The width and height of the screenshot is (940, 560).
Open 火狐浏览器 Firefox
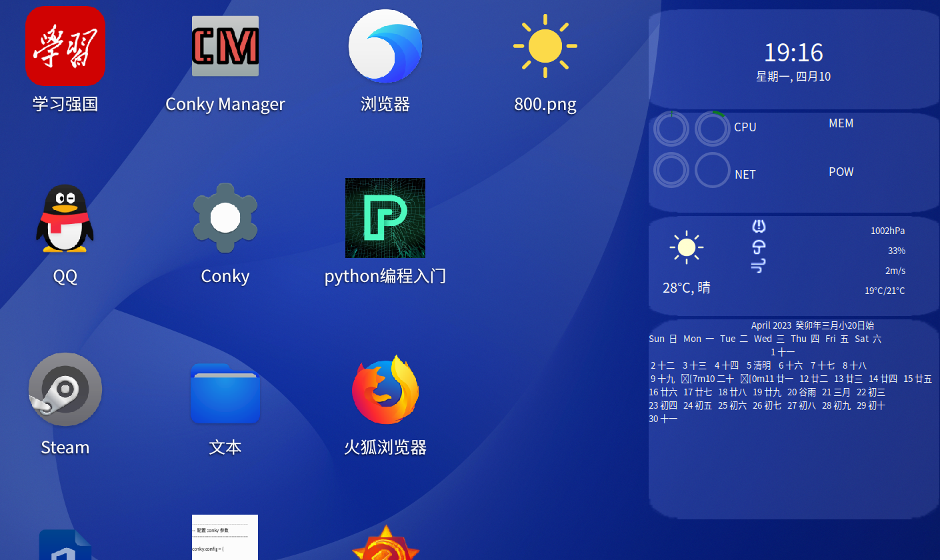tap(385, 389)
